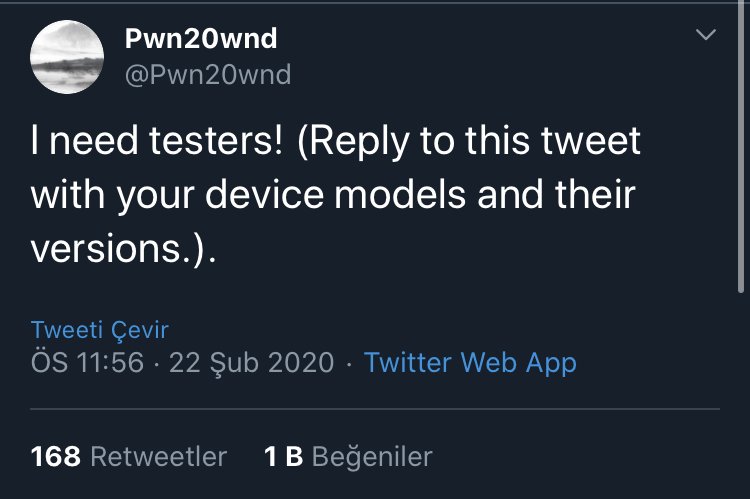This screenshot has height=499, width=750.
Task: Open the Twitter Web App source link
Action: click(x=470, y=362)
